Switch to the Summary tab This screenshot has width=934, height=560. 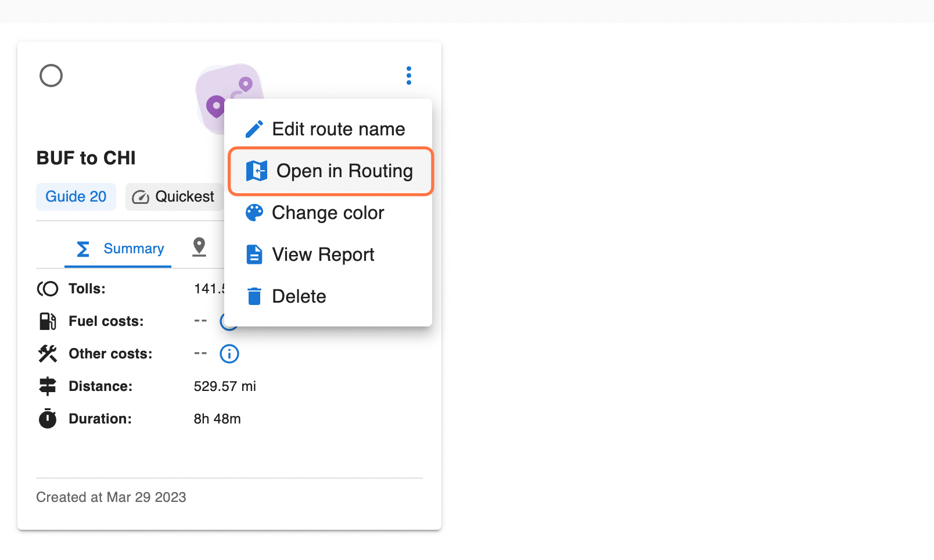click(118, 249)
